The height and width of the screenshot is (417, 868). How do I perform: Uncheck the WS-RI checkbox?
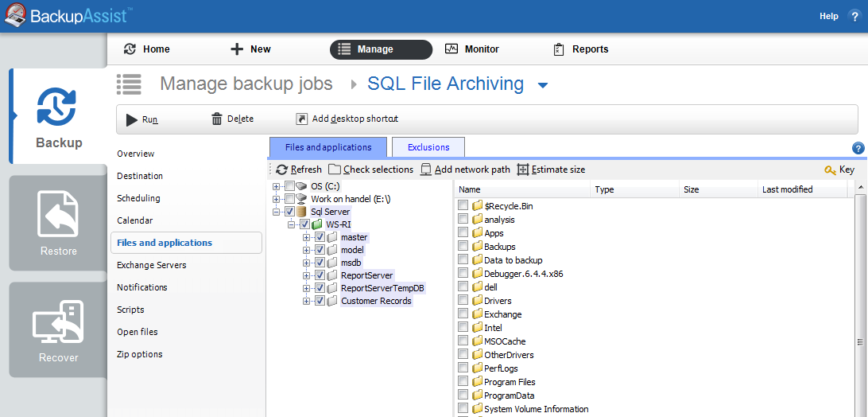pyautogui.click(x=304, y=224)
